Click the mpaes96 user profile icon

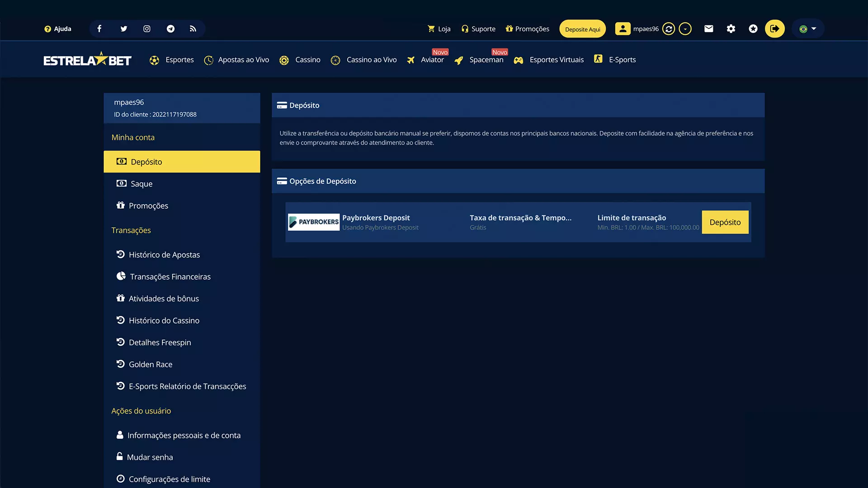pyautogui.click(x=623, y=29)
